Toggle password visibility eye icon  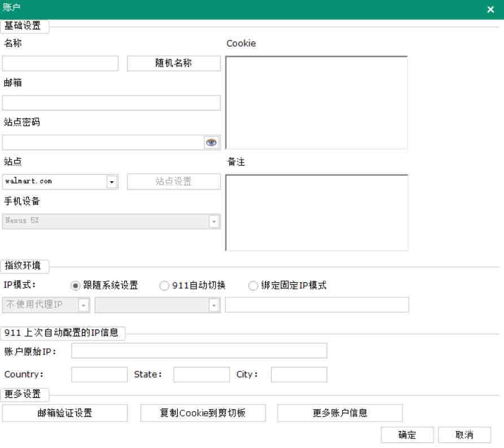tap(212, 142)
